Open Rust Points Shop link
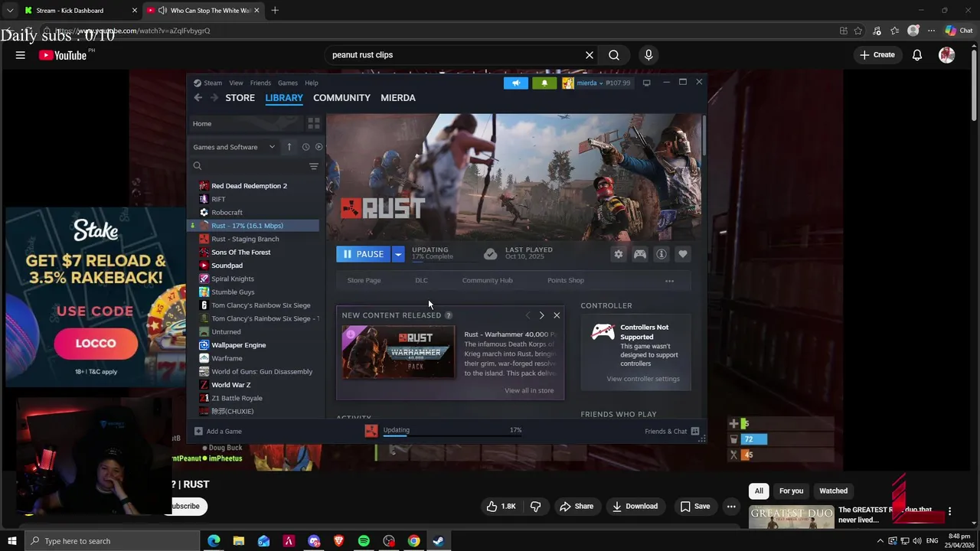 [566, 281]
